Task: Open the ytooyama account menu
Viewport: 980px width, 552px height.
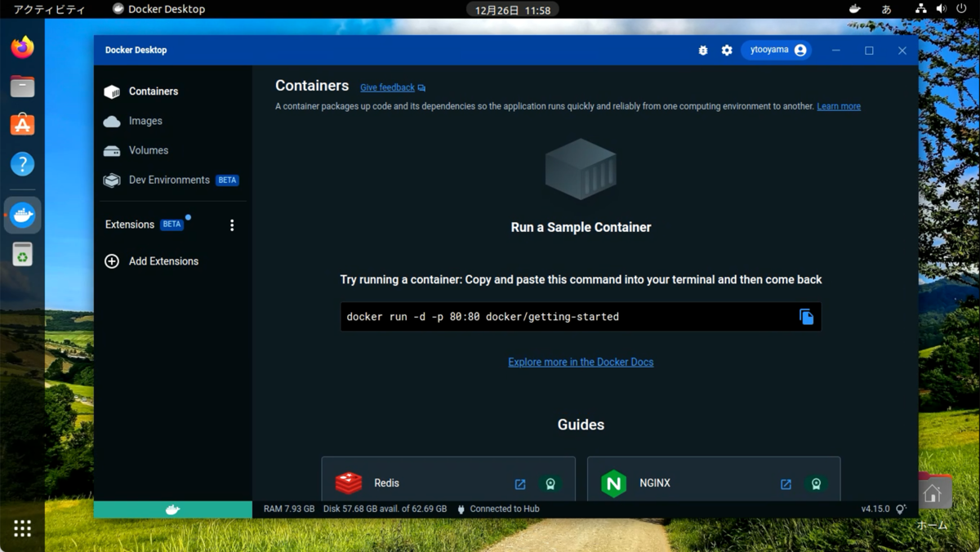Action: (777, 50)
